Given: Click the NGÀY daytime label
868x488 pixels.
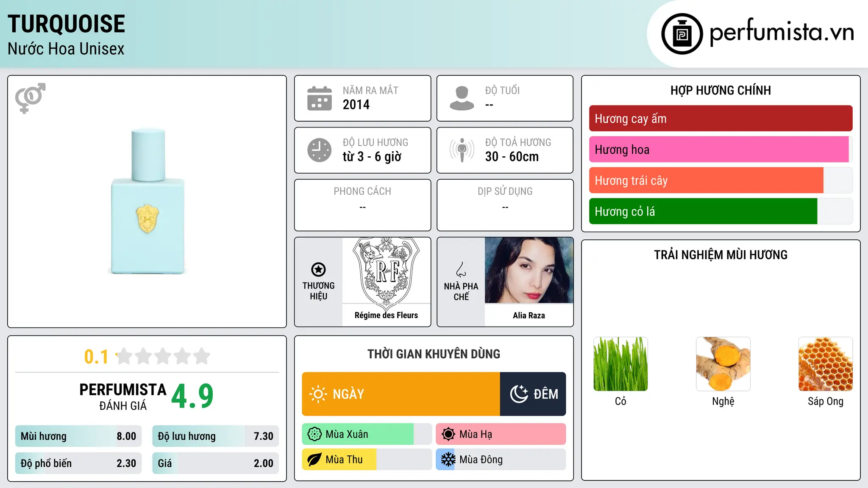Looking at the screenshot, I should pyautogui.click(x=348, y=394).
